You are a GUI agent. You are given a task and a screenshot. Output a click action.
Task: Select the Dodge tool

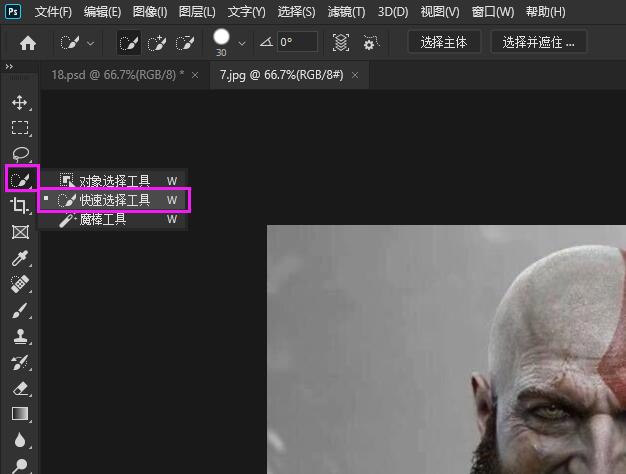(20, 466)
